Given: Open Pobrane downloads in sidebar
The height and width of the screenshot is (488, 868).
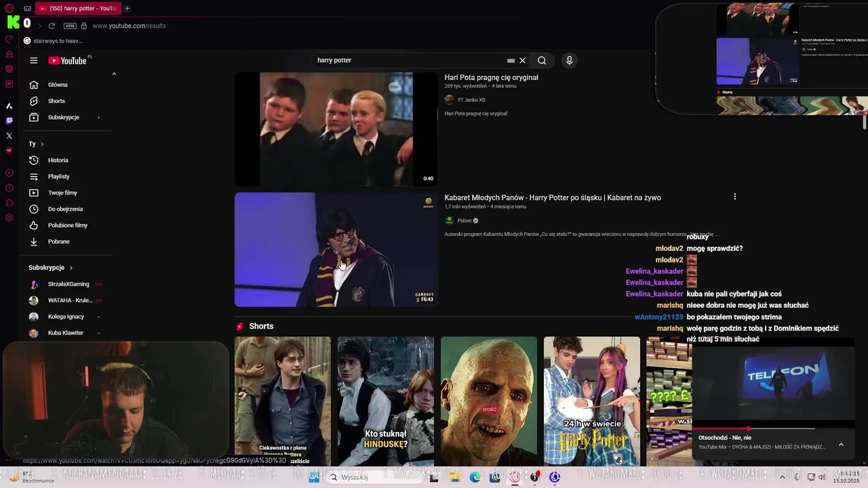Looking at the screenshot, I should click(x=59, y=241).
